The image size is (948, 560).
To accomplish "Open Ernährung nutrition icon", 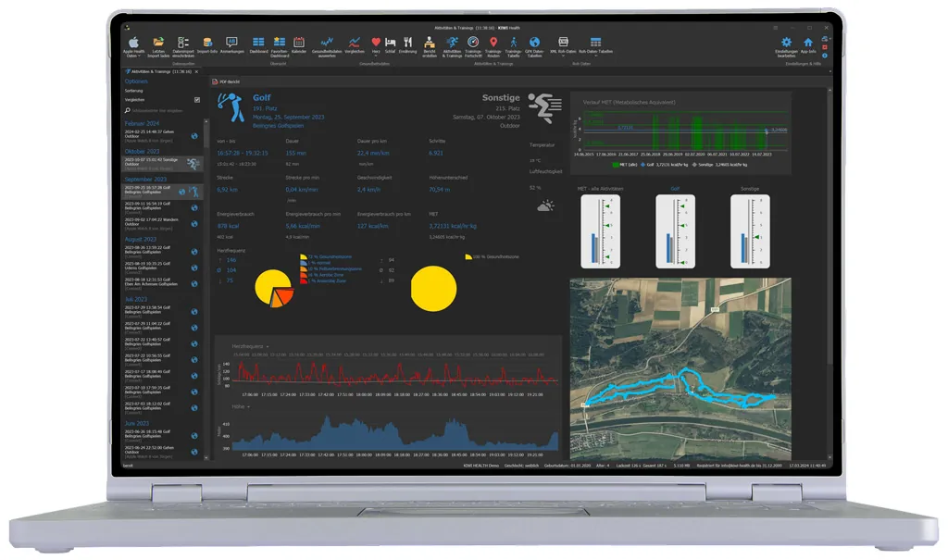I will click(407, 44).
